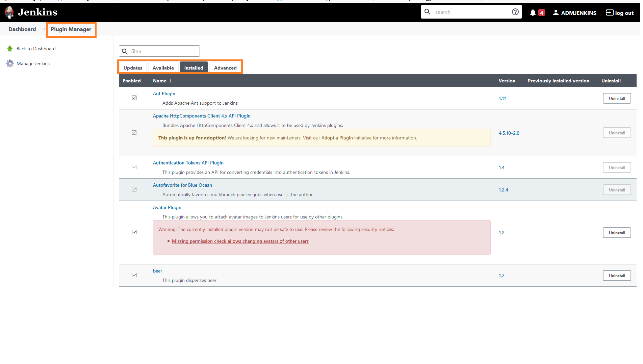Open the Advanced tab

click(225, 68)
